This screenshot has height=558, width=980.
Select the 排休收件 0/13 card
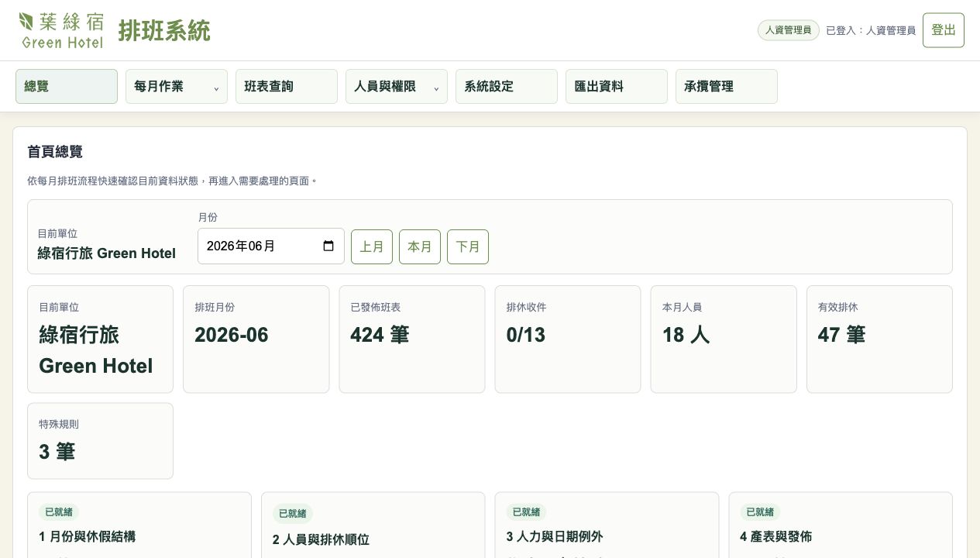[x=568, y=339]
